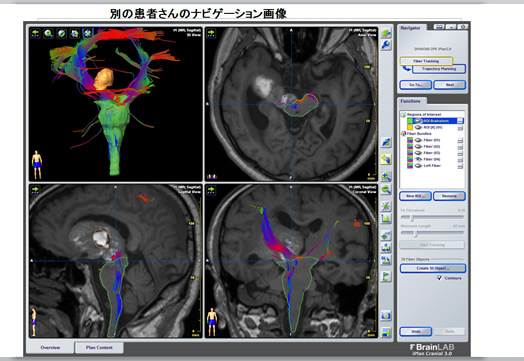Open view options arrow in Coronal view
524x361 pixels.
[211, 190]
